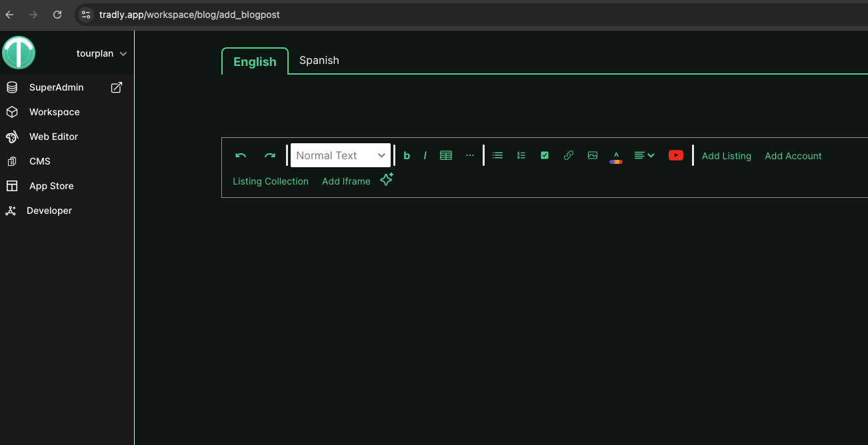Click the Add Iframe button
This screenshot has width=868, height=445.
pyautogui.click(x=346, y=181)
